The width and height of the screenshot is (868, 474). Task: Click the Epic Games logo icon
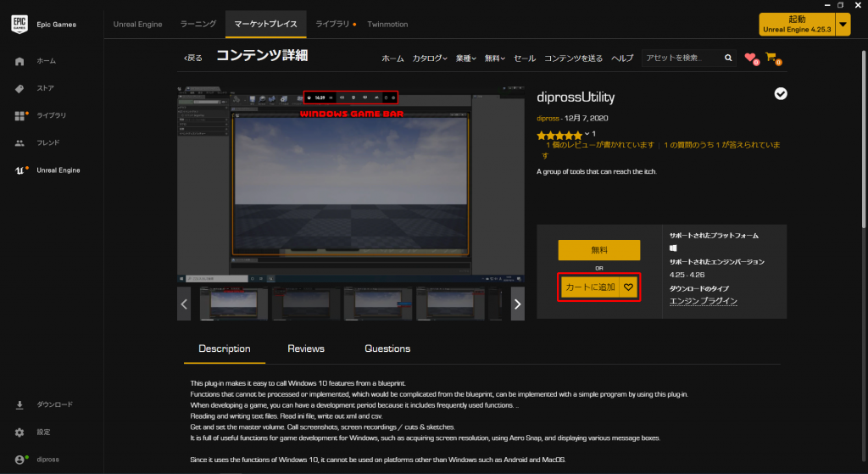(19, 25)
